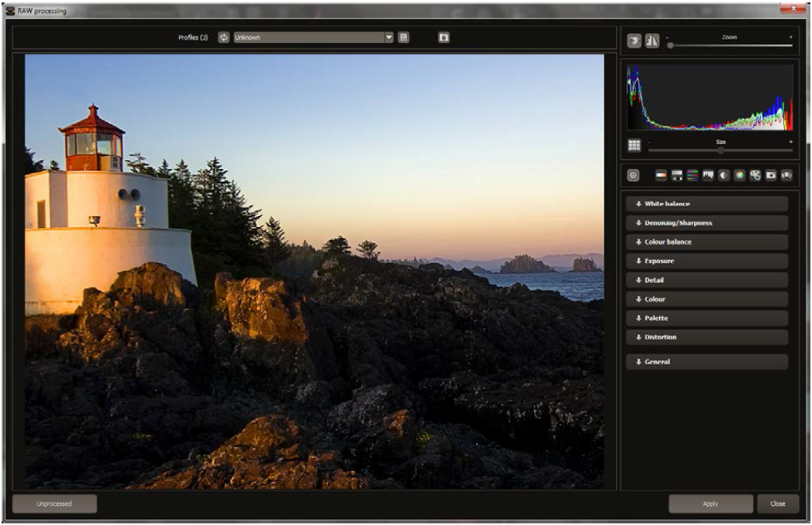Expand the Colour balance section
This screenshot has width=812, height=525.
(x=707, y=242)
